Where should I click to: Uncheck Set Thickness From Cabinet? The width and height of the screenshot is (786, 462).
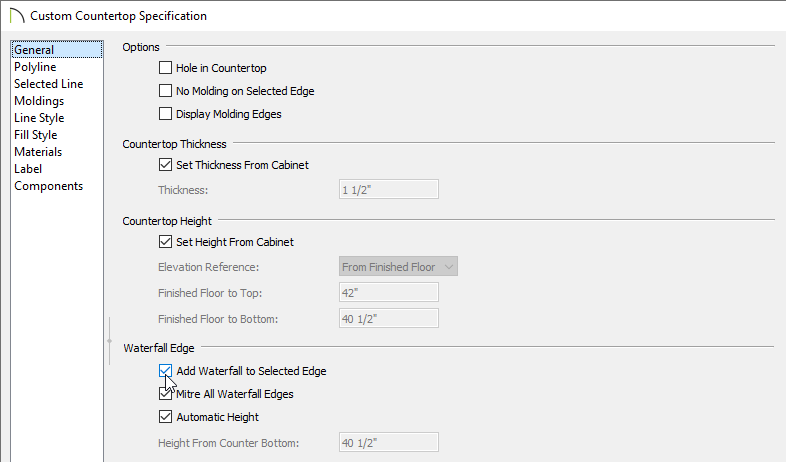[165, 165]
